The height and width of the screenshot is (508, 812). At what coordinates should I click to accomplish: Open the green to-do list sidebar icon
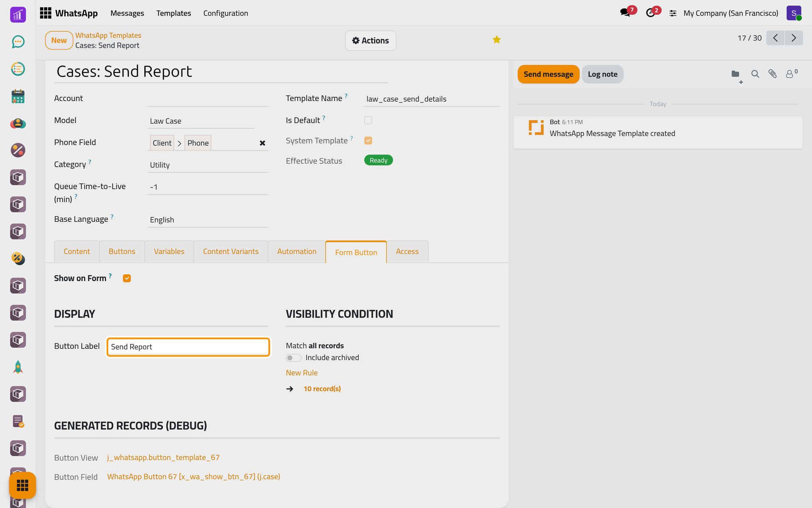point(18,69)
